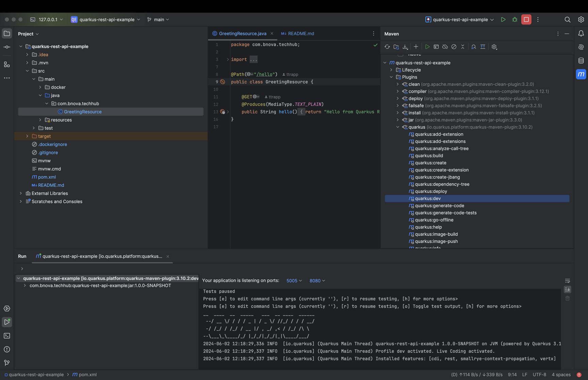The height and width of the screenshot is (380, 588).
Task: Open project switcher quarkus-rest-api-example dropdown
Action: point(105,20)
